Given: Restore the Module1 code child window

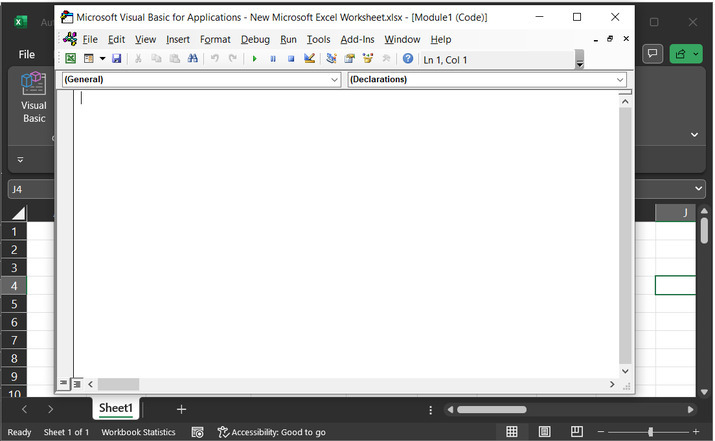Looking at the screenshot, I should pos(610,39).
